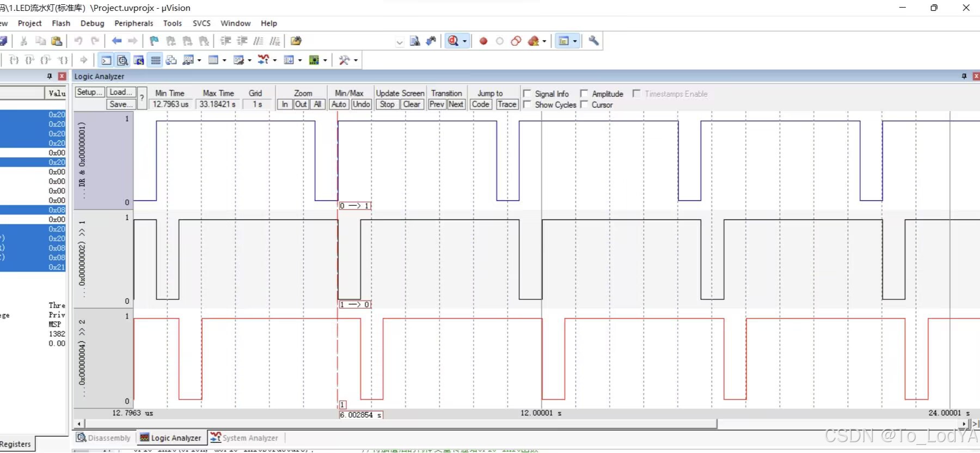Open the Find in Files folder icon

(x=296, y=41)
